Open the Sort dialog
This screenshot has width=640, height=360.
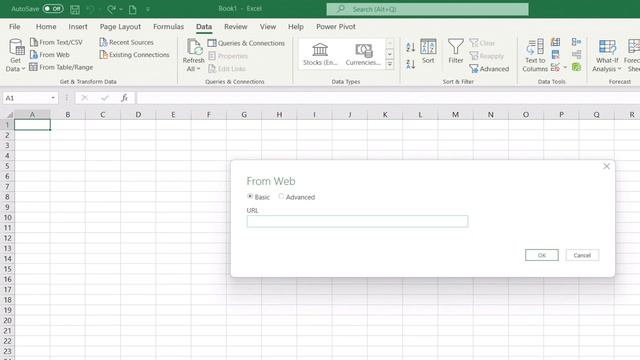tap(428, 51)
